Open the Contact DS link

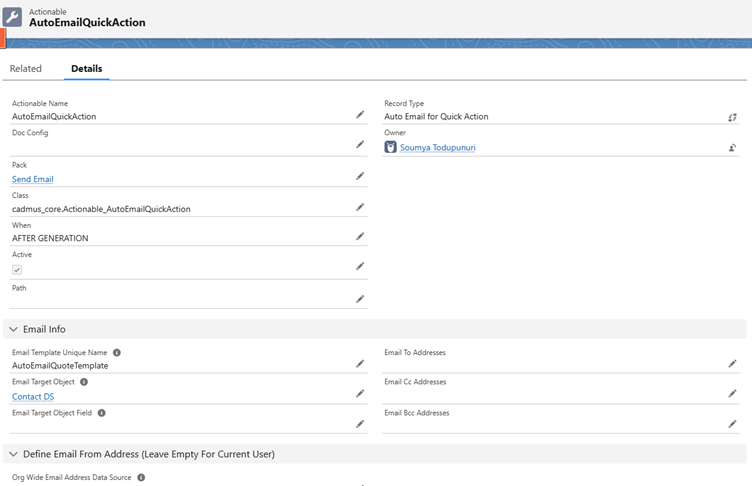click(33, 397)
